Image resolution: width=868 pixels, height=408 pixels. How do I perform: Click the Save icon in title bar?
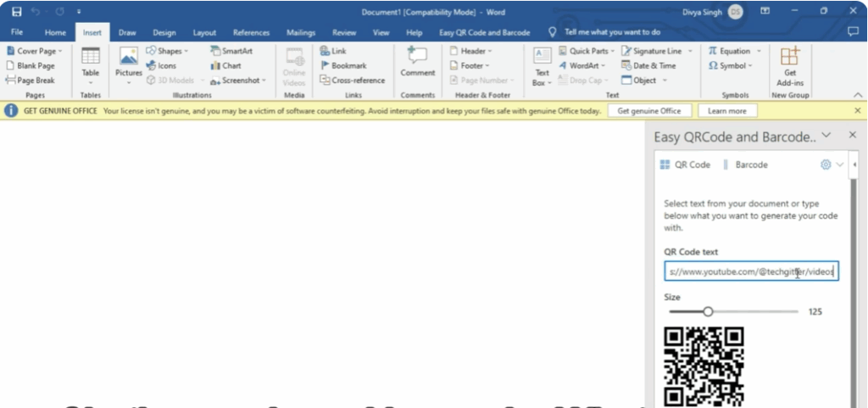[17, 11]
